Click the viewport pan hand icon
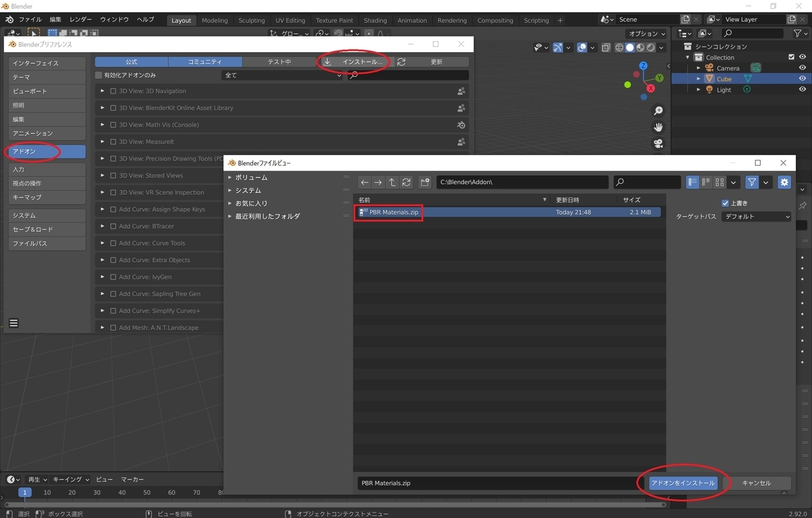 [x=658, y=127]
